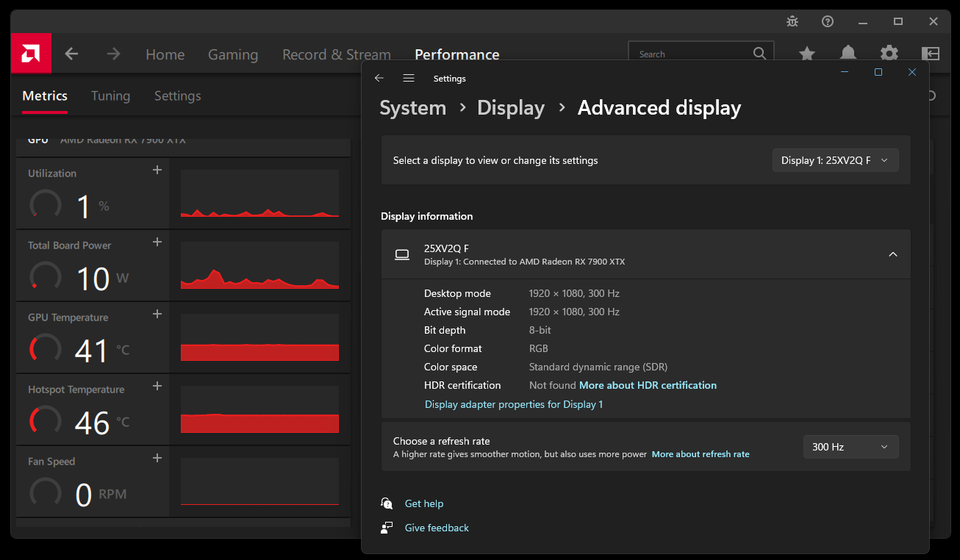Click Desktop mode value 1920 × 1080, 300 Hz
This screenshot has width=960, height=560.
tap(574, 293)
